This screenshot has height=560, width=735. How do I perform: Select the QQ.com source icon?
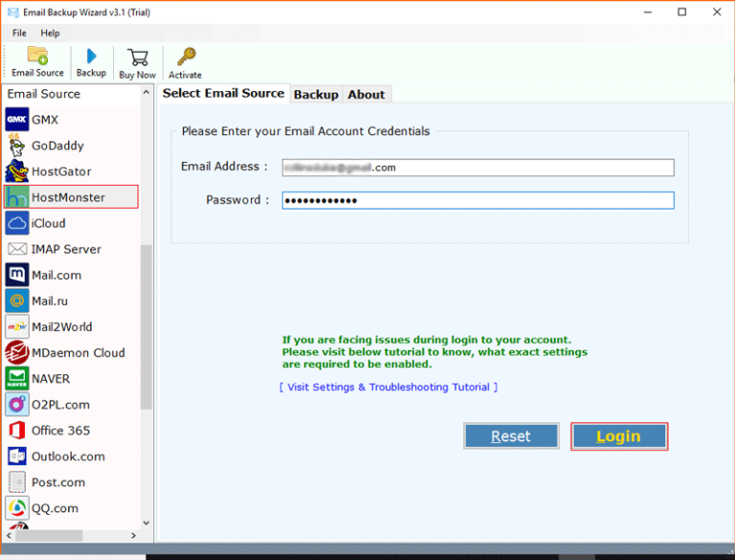(x=17, y=508)
